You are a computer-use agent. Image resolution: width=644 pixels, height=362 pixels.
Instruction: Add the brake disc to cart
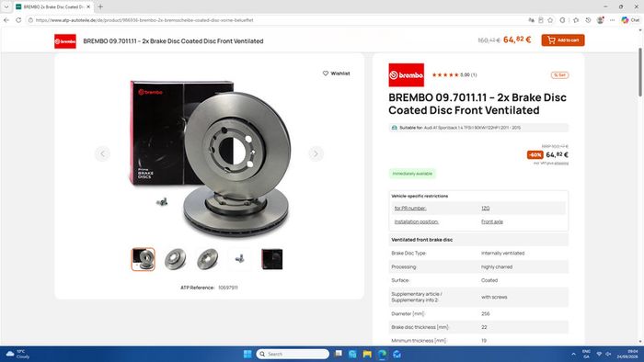pyautogui.click(x=563, y=40)
